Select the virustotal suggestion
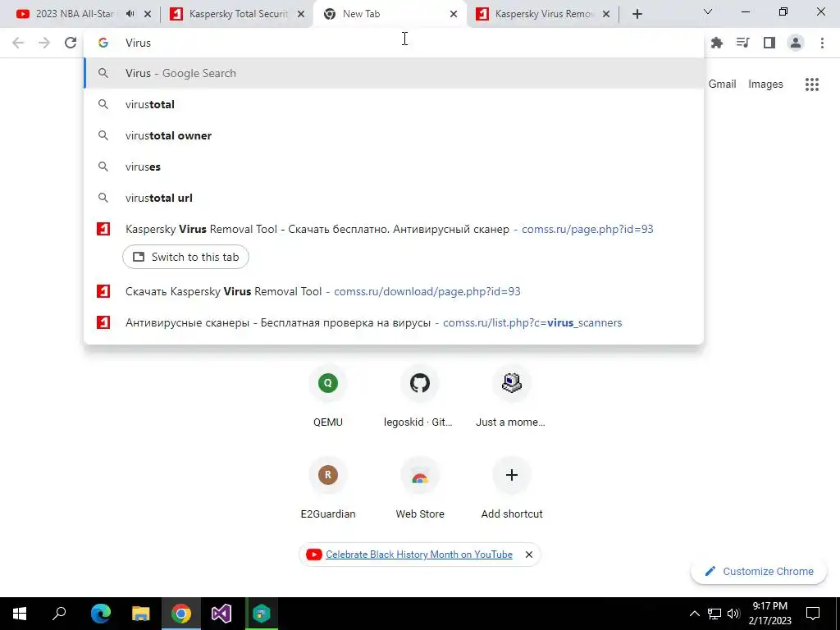This screenshot has height=630, width=840. coord(394,104)
